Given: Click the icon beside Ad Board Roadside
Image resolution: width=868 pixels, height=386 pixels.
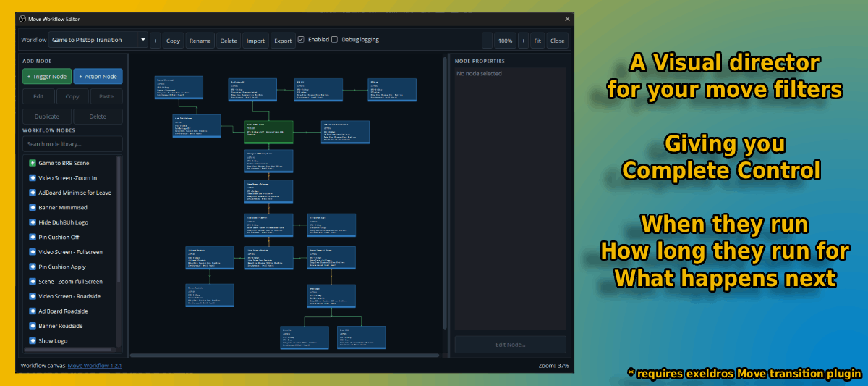Looking at the screenshot, I should coord(33,311).
